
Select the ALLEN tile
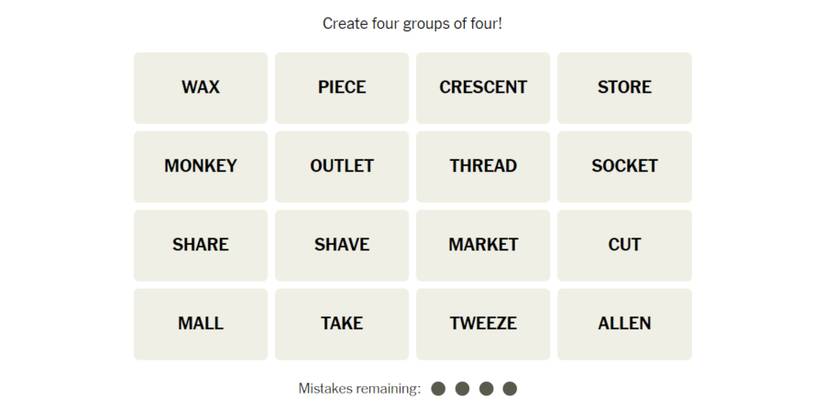tap(624, 324)
